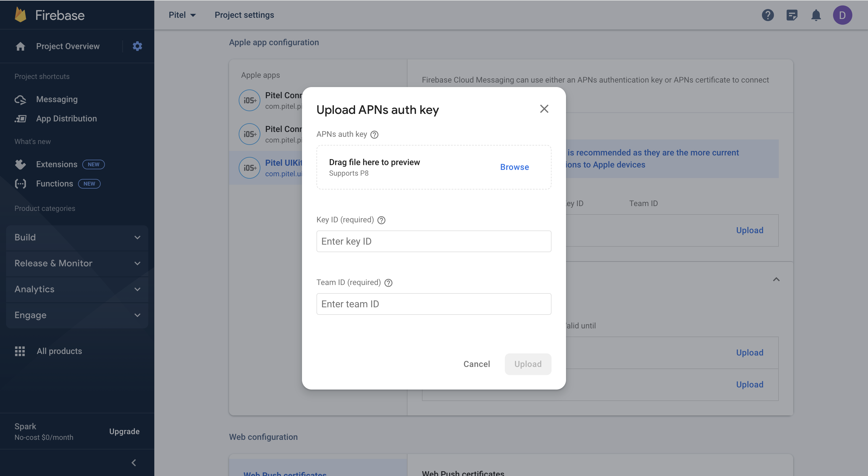Open Extensions in the sidebar
Viewport: 868px width, 476px height.
(x=57, y=164)
